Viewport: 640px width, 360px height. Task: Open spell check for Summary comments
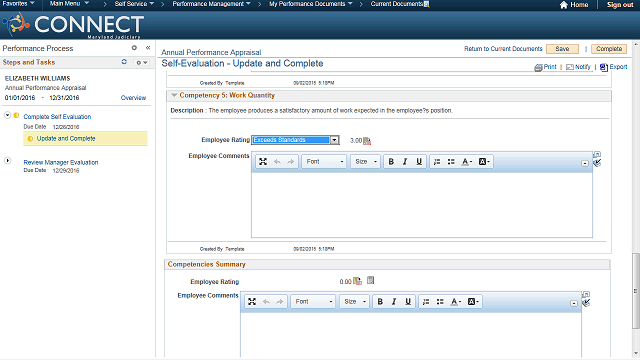pos(586,303)
